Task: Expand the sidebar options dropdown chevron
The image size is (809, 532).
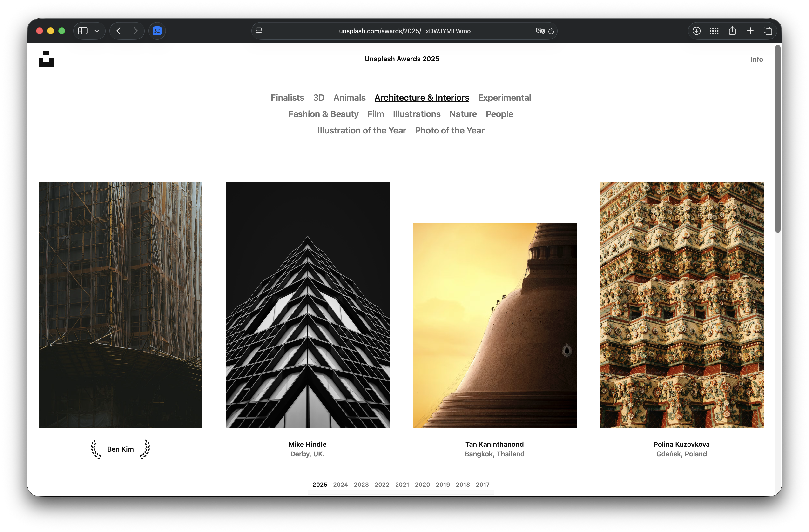Action: coord(96,31)
